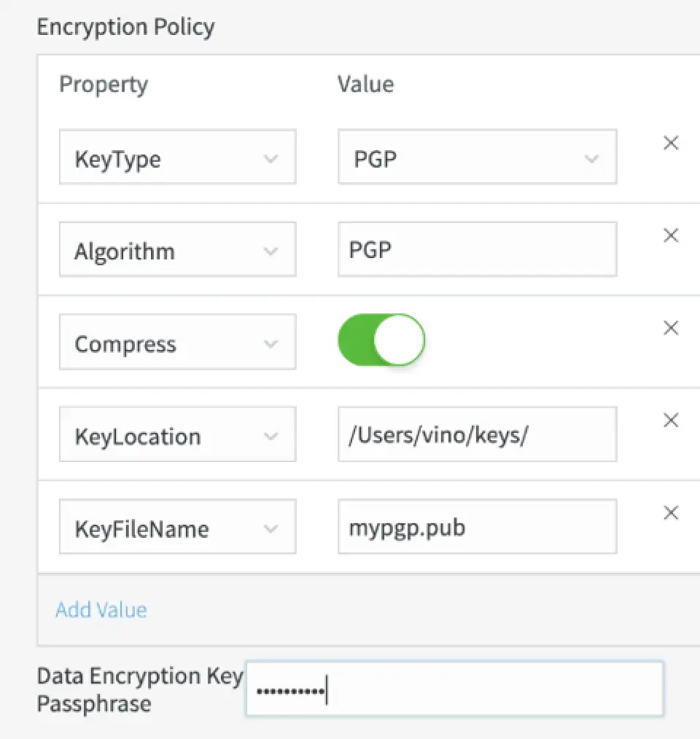Image resolution: width=700 pixels, height=739 pixels.
Task: Open the Compress property dropdown
Action: (x=177, y=342)
